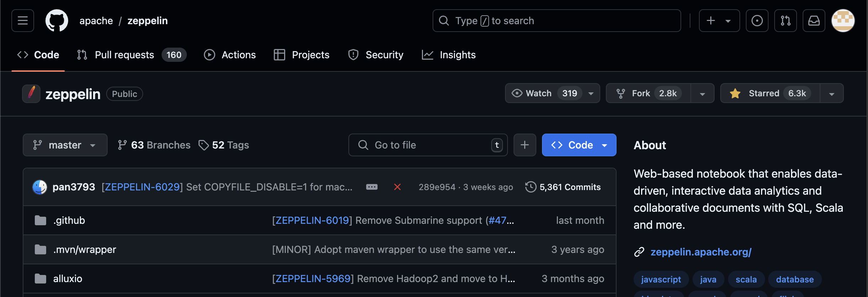This screenshot has width=868, height=297.
Task: Select the java topic tag
Action: tap(708, 279)
